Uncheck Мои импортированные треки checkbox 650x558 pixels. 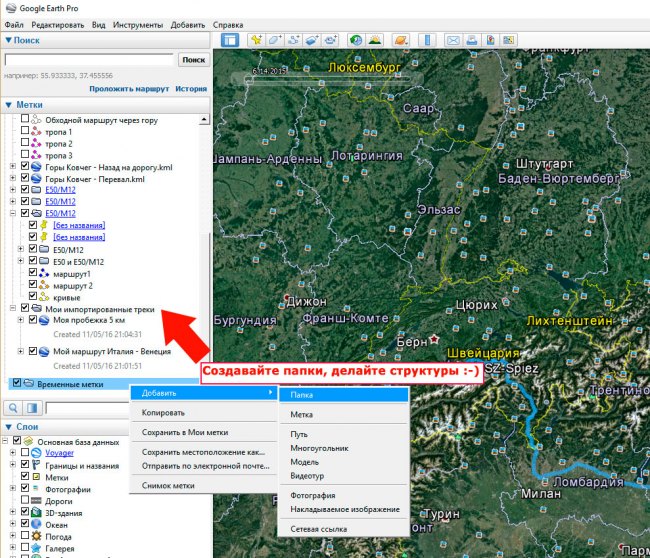click(25, 308)
